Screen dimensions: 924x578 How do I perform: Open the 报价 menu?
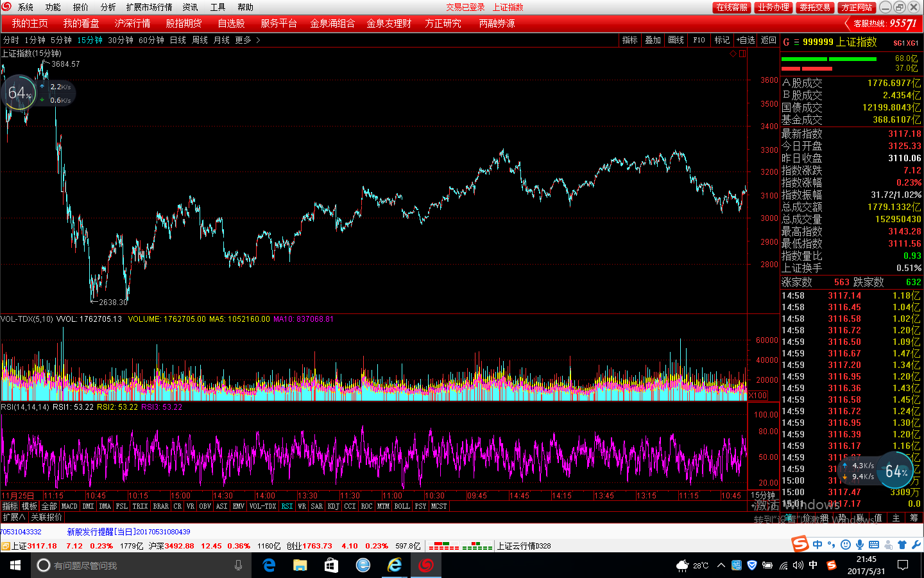81,7
